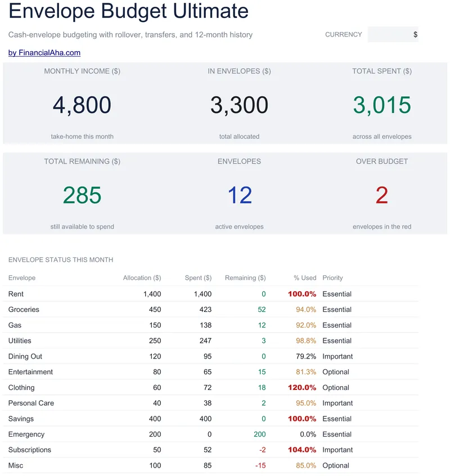The height and width of the screenshot is (476, 450).
Task: Click Misc % used 85.0%
Action: (306, 465)
